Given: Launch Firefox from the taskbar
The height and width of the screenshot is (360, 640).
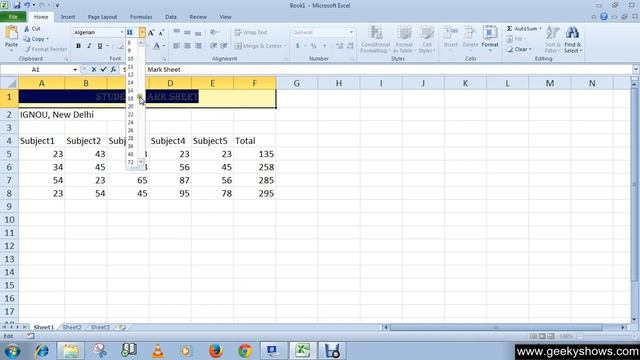Looking at the screenshot, I should 216,351.
